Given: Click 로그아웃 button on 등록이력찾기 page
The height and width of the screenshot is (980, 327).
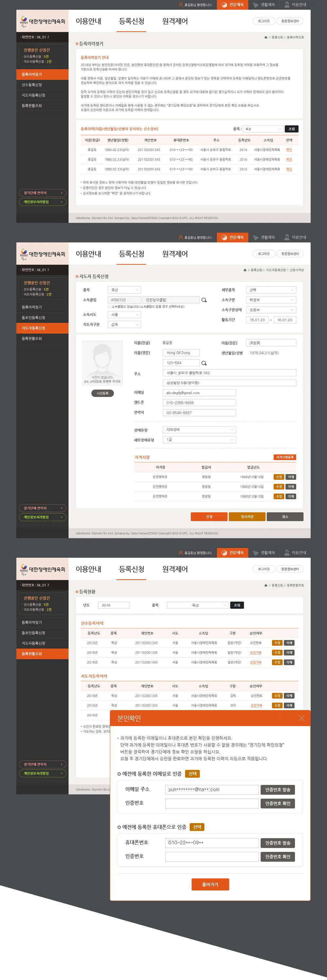Looking at the screenshot, I should pos(264,21).
